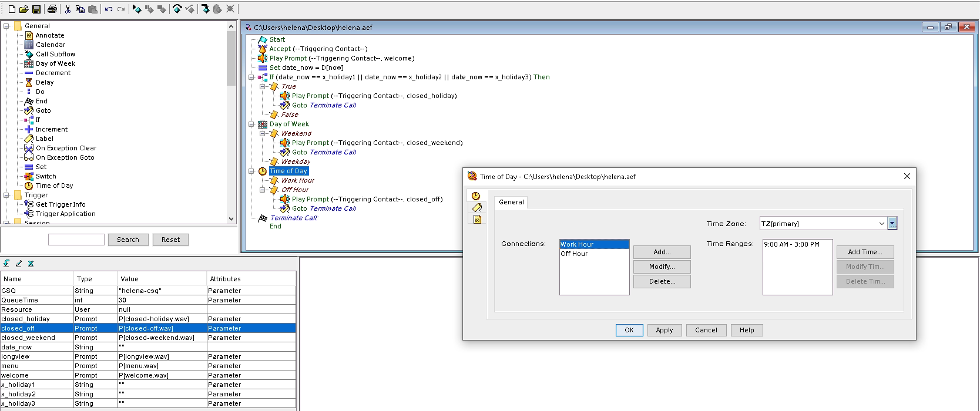The width and height of the screenshot is (980, 411).
Task: Select the label tag icon in dialog
Action: [476, 207]
